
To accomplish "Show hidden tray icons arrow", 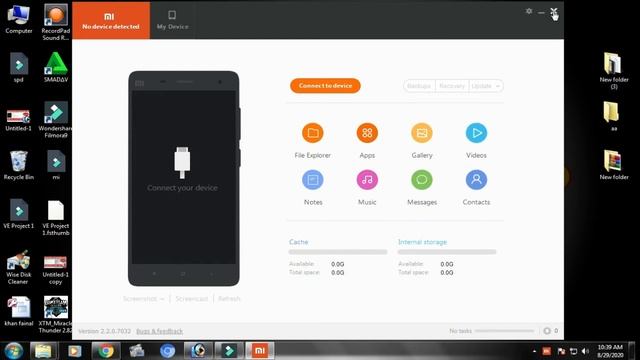I will pos(534,351).
